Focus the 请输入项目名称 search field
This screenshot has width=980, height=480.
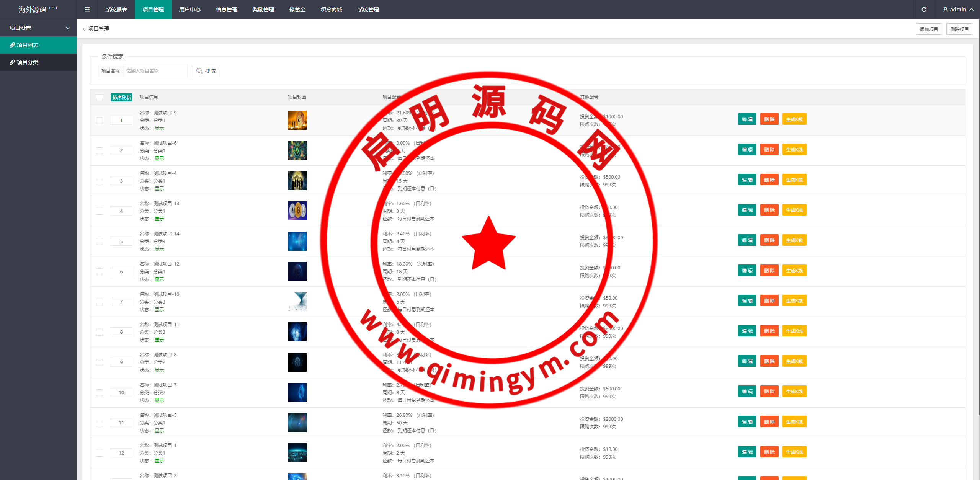155,71
